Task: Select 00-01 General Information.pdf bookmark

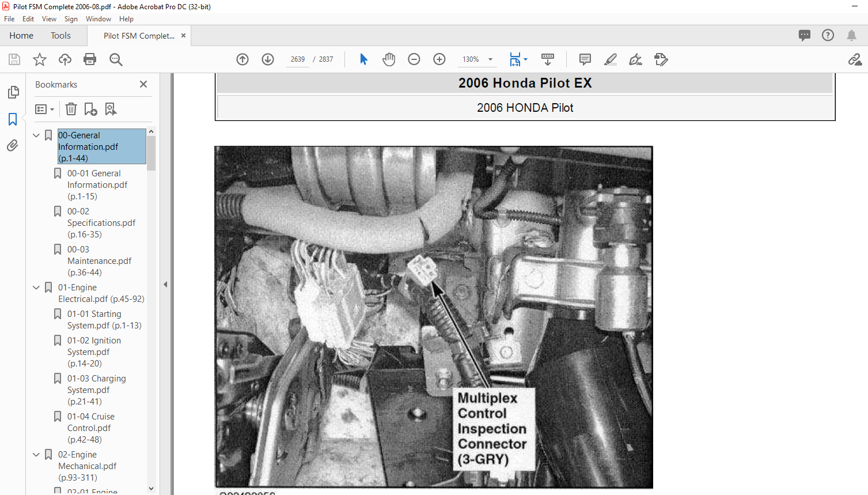Action: point(97,185)
